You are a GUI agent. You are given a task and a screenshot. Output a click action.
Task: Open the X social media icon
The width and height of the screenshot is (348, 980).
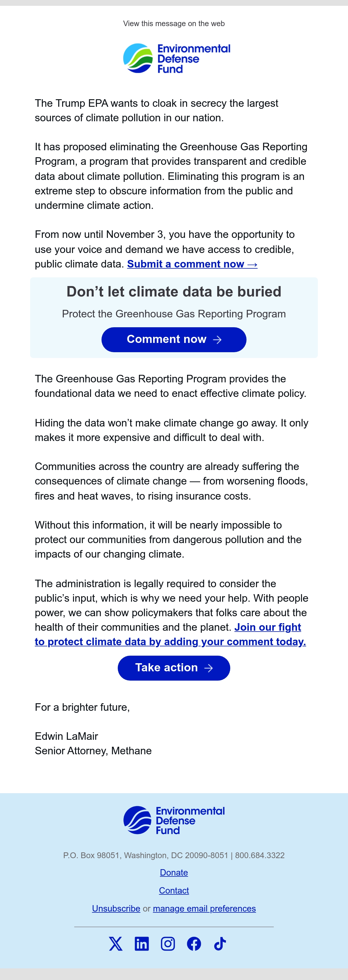[116, 944]
